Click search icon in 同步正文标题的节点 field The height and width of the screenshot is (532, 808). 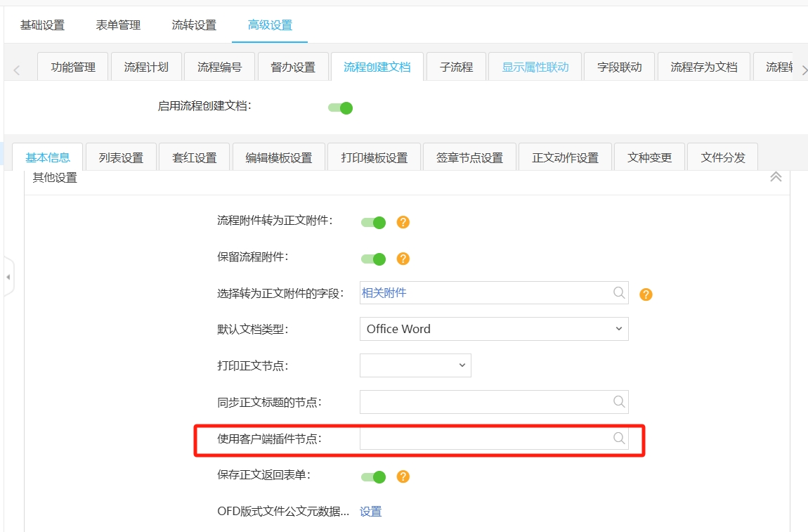point(619,401)
